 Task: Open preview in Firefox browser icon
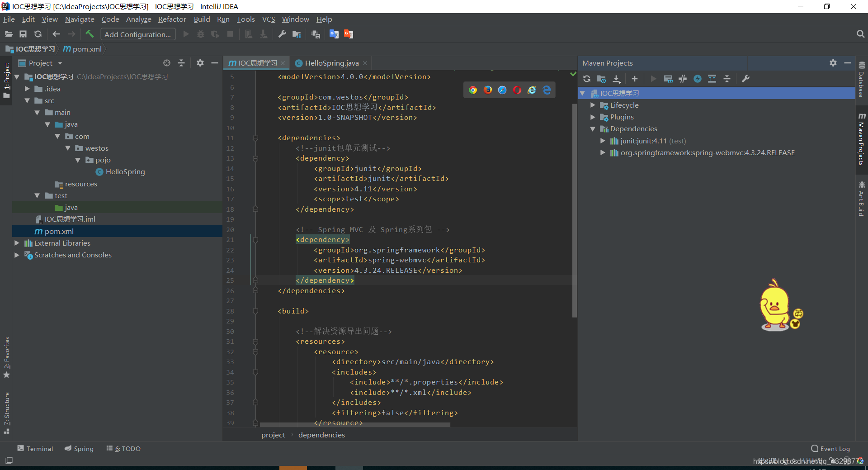tap(488, 90)
